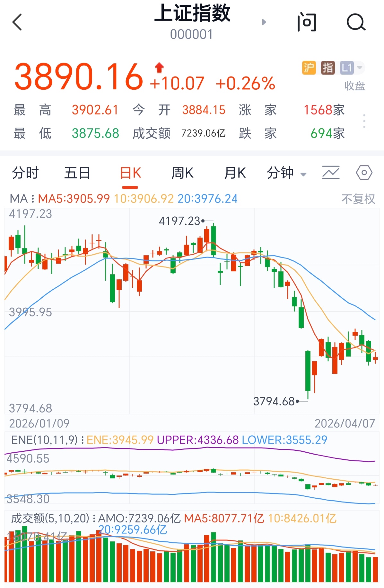This screenshot has width=384, height=588.
Task: Tap the AMO:7239.06亿 value
Action: (x=140, y=518)
